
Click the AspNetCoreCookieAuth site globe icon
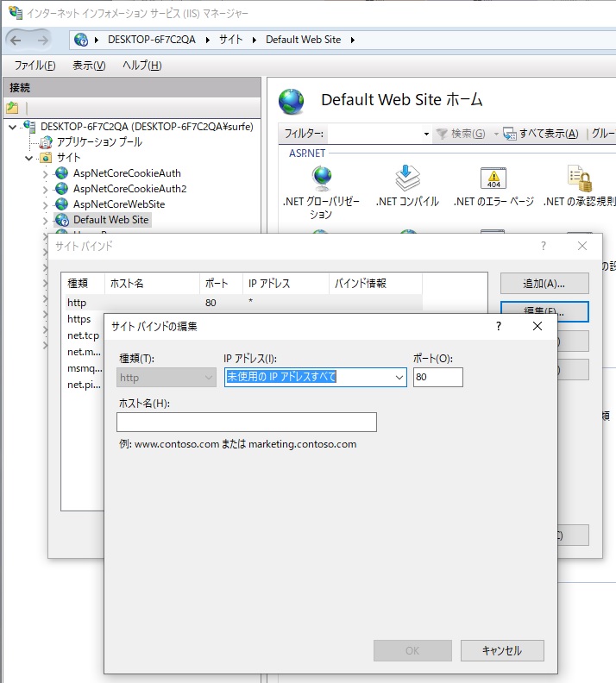tap(62, 173)
